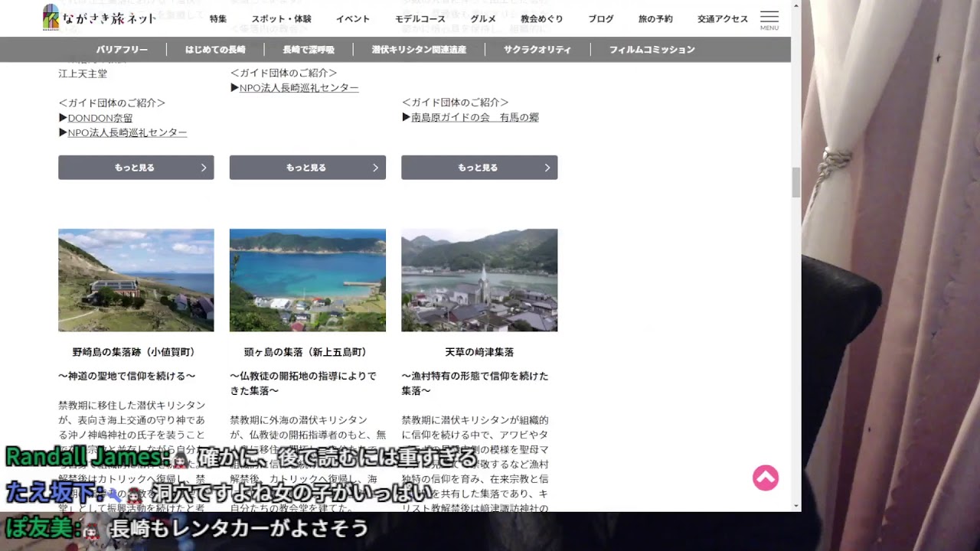Open the 天草の﨑津集落 church photo

pos(479,280)
